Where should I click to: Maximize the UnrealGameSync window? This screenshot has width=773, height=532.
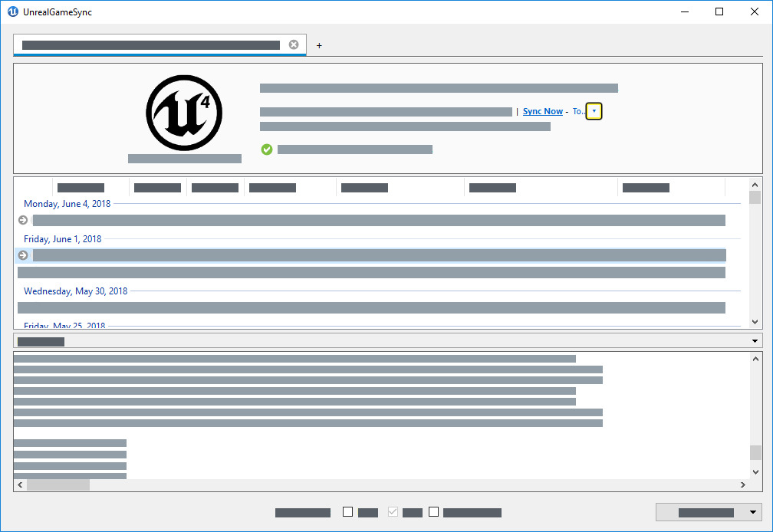(x=719, y=11)
